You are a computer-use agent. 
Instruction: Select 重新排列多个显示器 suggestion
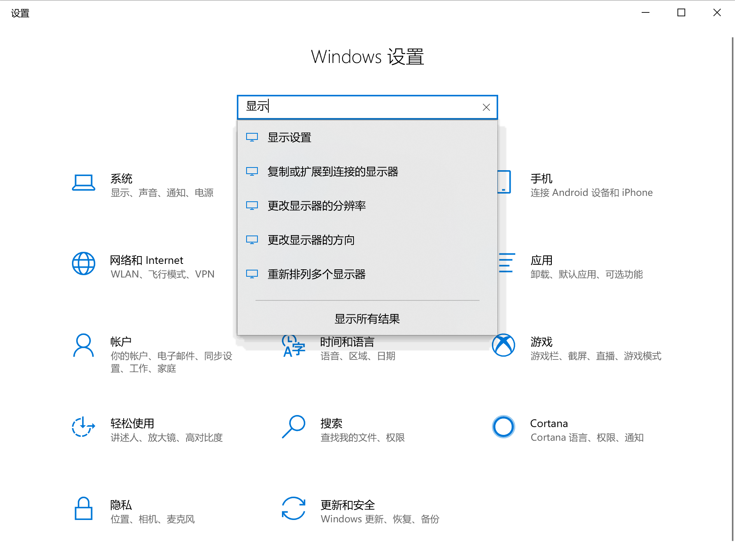[x=367, y=274]
